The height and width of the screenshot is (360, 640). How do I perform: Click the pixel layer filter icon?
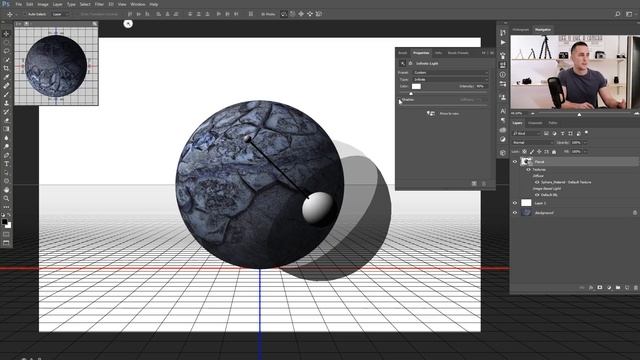[546, 133]
